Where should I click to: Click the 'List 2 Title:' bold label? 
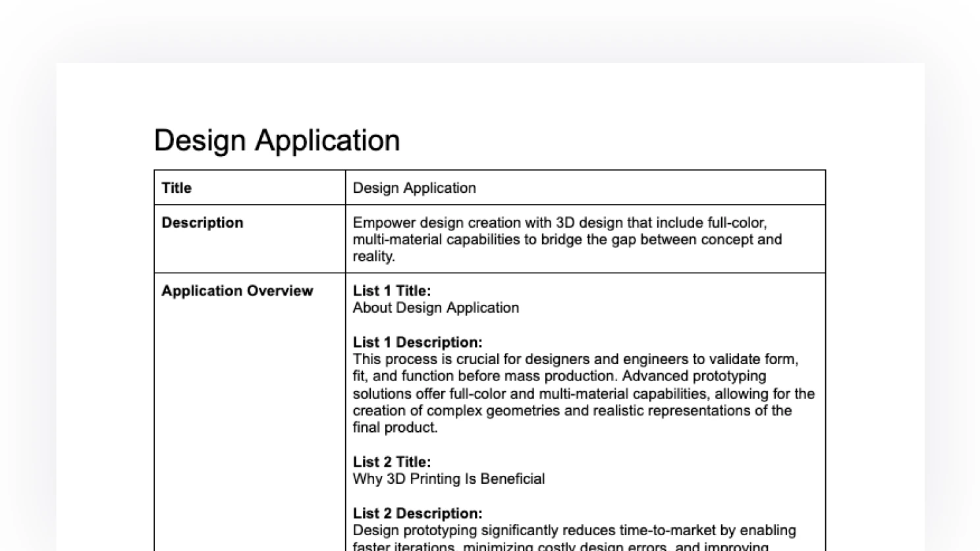tap(392, 462)
